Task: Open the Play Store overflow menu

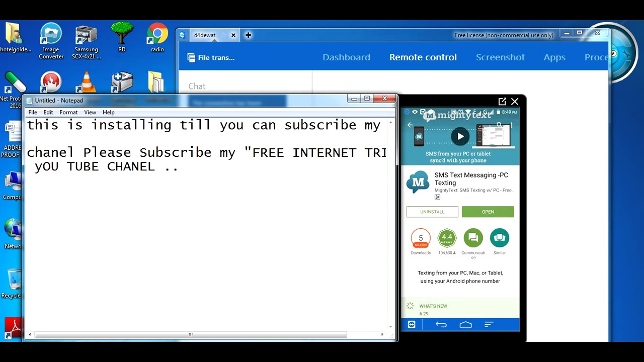Action: coord(512,125)
